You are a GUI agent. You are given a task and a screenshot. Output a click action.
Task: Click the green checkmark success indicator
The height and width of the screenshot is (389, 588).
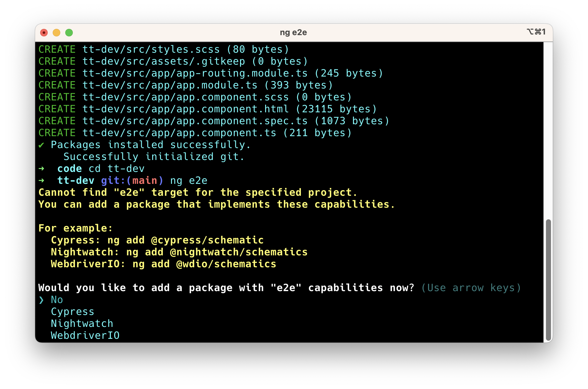pyautogui.click(x=42, y=145)
